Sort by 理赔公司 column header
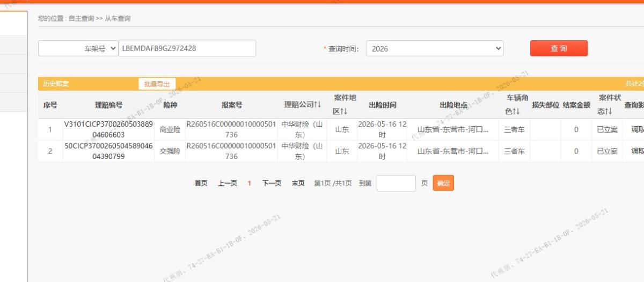This screenshot has width=644, height=282. [x=303, y=104]
